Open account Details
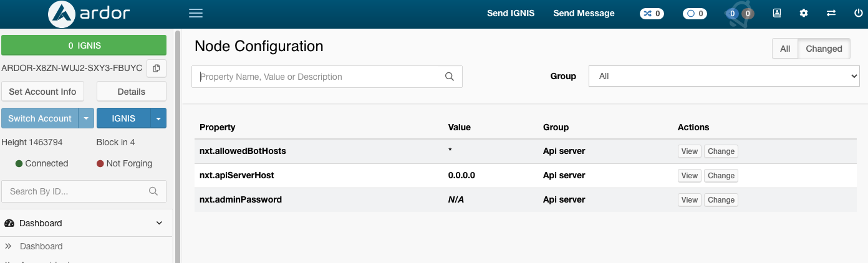The image size is (868, 263). [132, 91]
